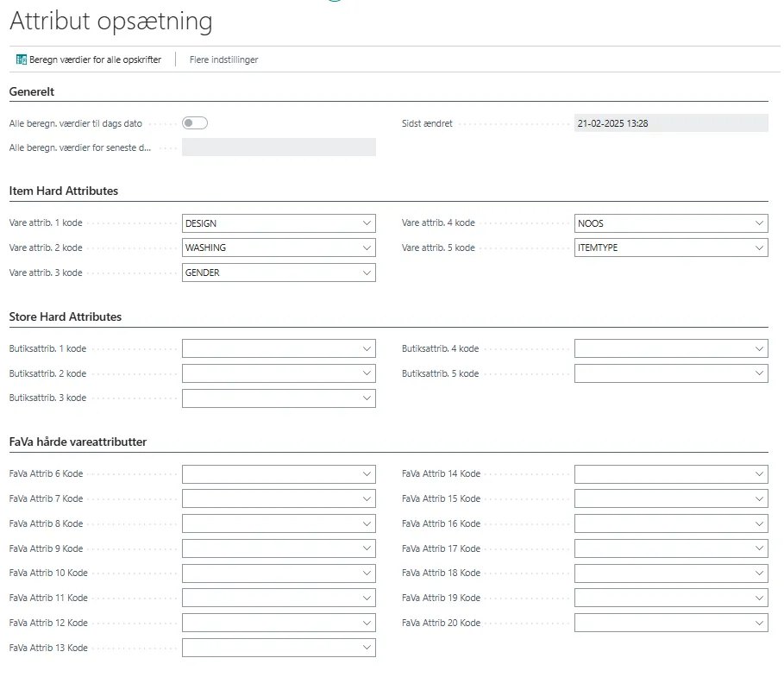This screenshot has width=784, height=683.
Task: Open the FaVa Attrib 14 Kode dropdown
Action: (759, 474)
